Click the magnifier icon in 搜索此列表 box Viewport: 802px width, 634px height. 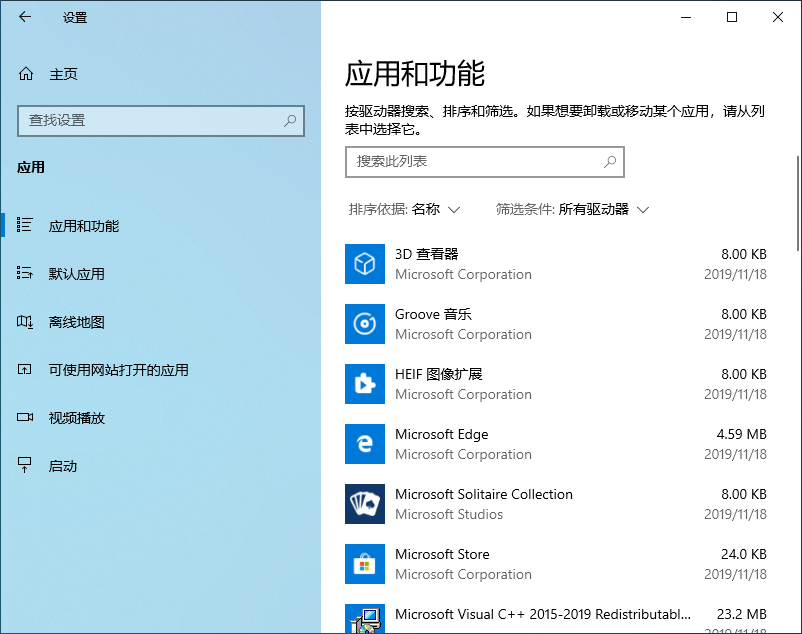click(609, 161)
